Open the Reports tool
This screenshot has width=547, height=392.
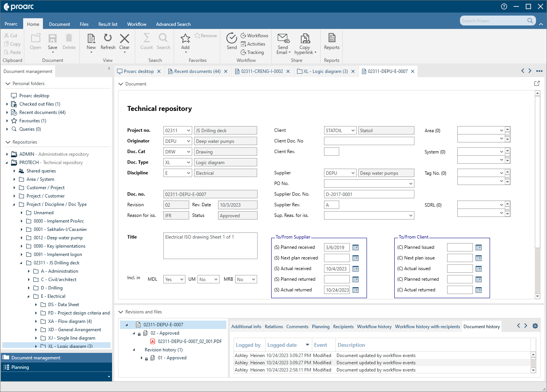pyautogui.click(x=331, y=42)
